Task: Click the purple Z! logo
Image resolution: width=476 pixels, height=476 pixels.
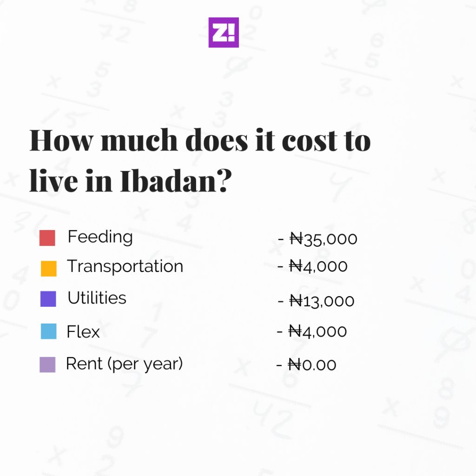Action: pyautogui.click(x=224, y=33)
